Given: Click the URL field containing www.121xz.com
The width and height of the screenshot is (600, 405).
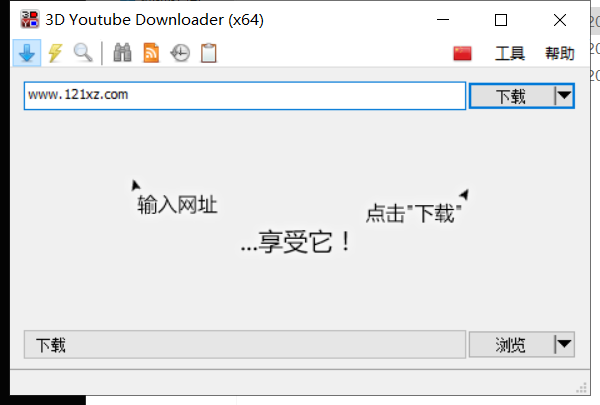Looking at the screenshot, I should [x=244, y=95].
